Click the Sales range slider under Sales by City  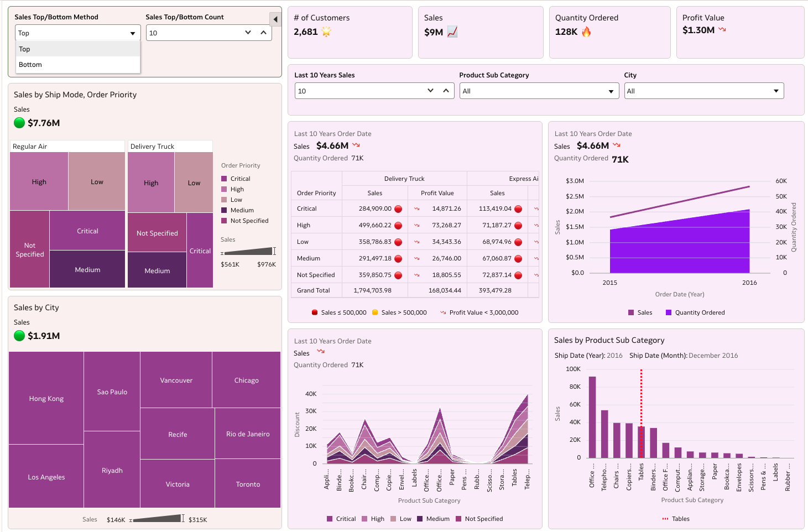158,519
